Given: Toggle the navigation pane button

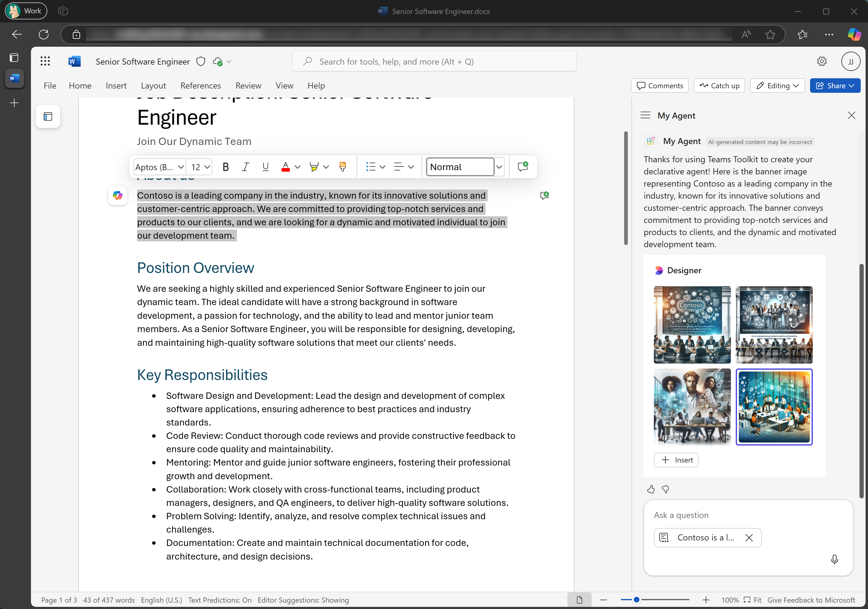Looking at the screenshot, I should [x=48, y=116].
